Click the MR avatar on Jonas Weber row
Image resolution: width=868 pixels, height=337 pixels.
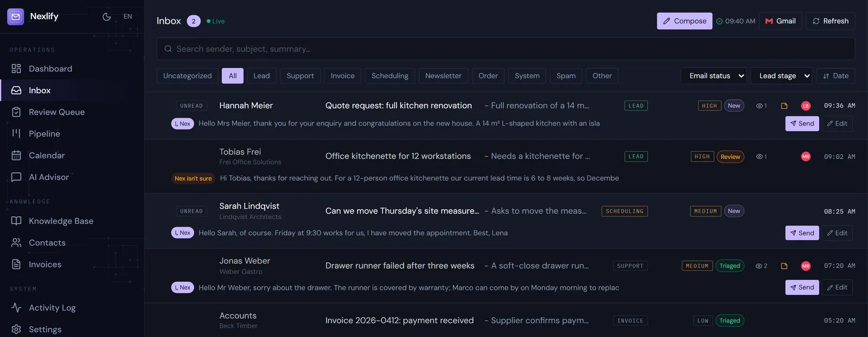[x=806, y=266]
